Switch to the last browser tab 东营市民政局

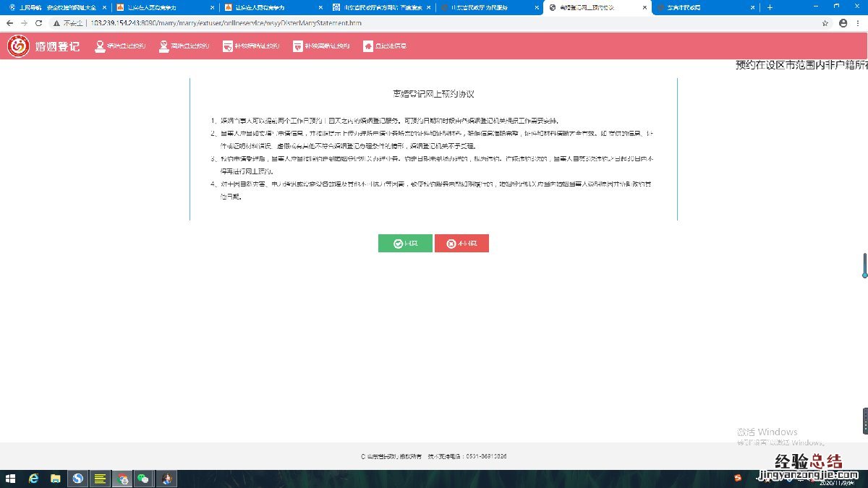[x=705, y=7]
